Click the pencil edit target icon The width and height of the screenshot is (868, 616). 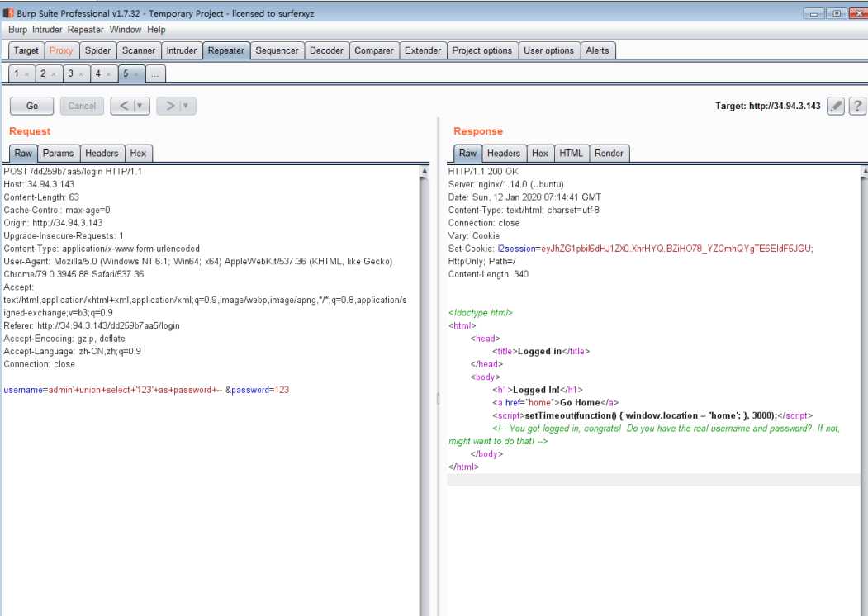point(836,106)
